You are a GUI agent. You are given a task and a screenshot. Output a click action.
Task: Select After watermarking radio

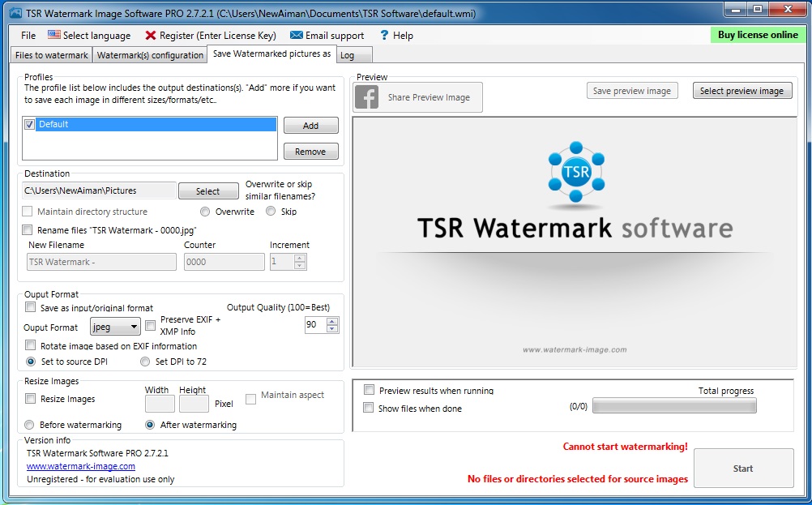pyautogui.click(x=150, y=425)
